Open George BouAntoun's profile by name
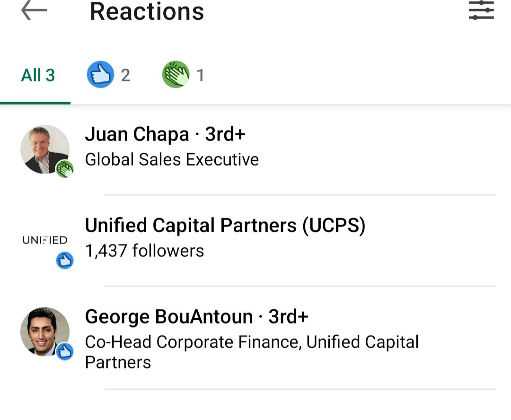This screenshot has height=420, width=511. click(x=169, y=316)
